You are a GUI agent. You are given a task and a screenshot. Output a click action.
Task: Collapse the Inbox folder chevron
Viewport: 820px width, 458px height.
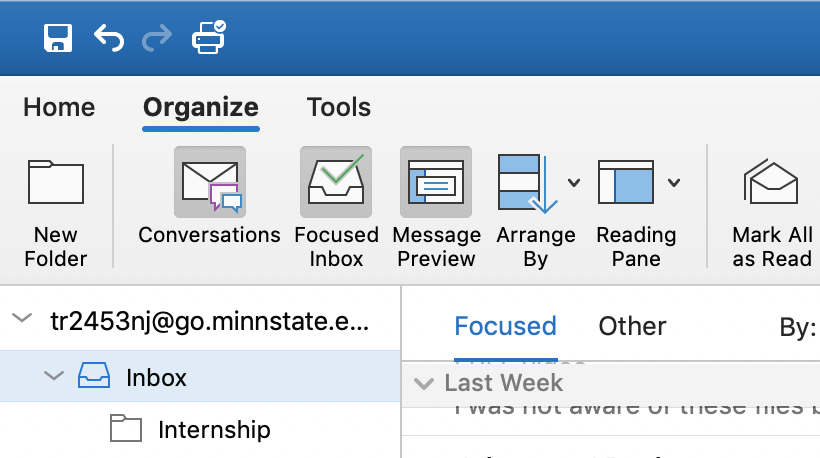pyautogui.click(x=52, y=377)
